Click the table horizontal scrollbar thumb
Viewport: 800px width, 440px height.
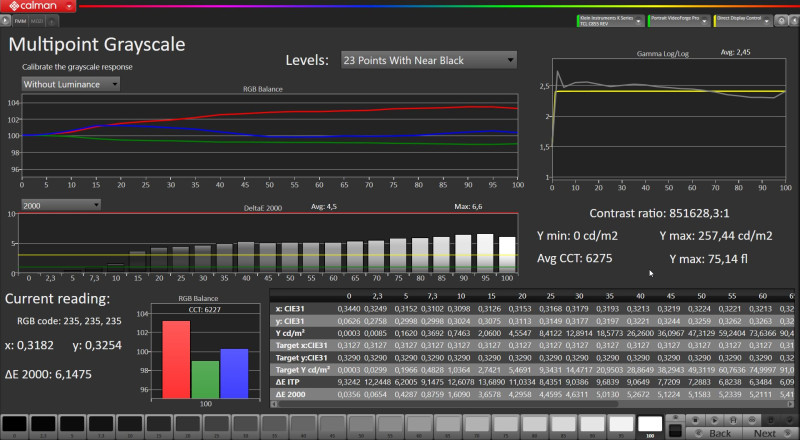pyautogui.click(x=448, y=404)
